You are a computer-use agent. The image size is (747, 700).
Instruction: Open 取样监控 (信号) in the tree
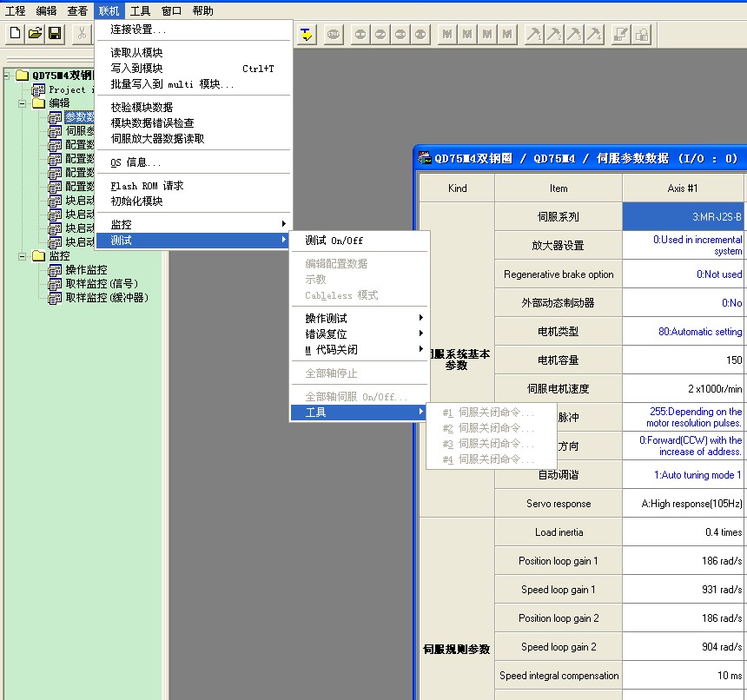tap(101, 284)
